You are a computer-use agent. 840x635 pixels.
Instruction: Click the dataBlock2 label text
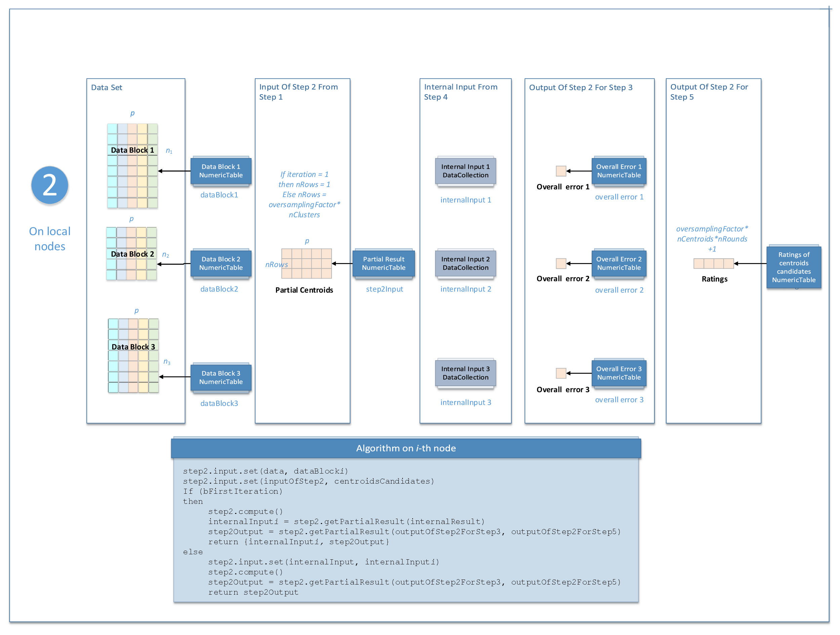click(219, 289)
